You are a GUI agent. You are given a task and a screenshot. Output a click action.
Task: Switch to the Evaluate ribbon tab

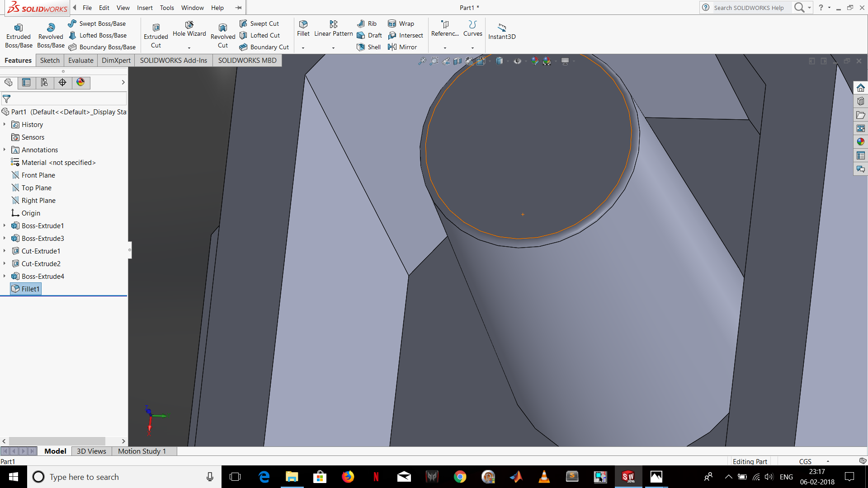(x=80, y=60)
